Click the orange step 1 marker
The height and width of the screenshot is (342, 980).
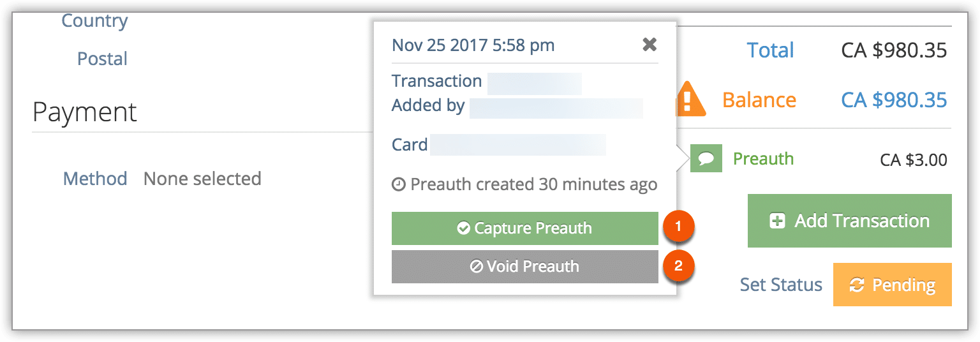point(678,227)
